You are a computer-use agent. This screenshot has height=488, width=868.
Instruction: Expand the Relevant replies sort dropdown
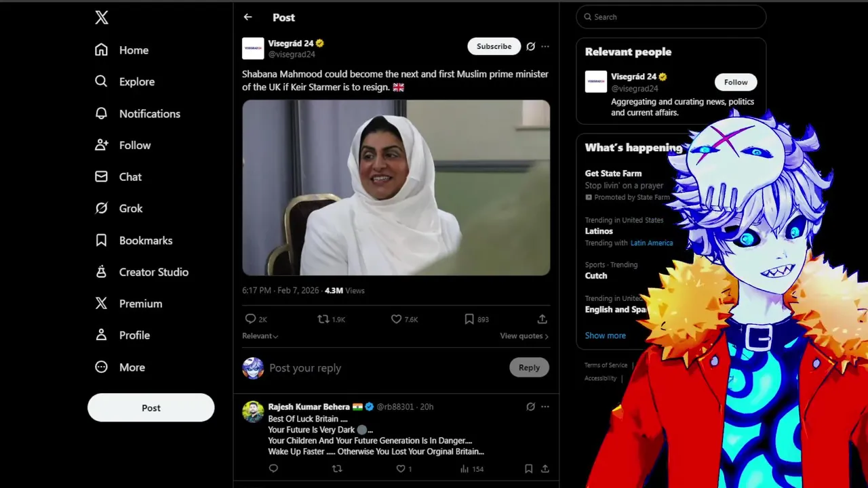[260, 335]
